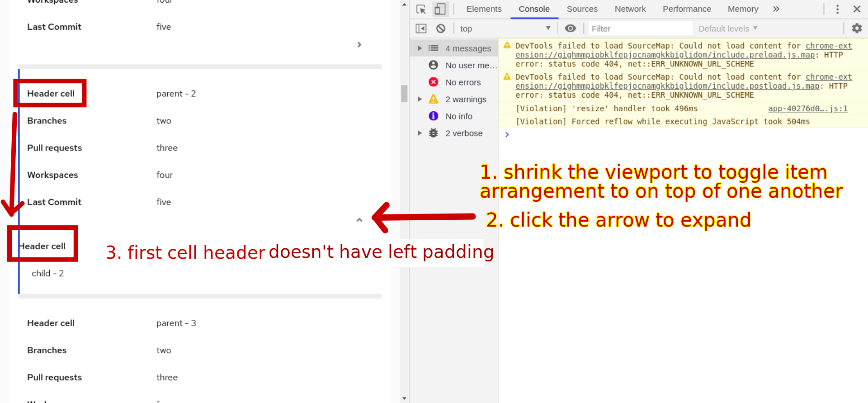868x403 pixels.
Task: Select the '4 messages' list icon
Action: [x=433, y=48]
